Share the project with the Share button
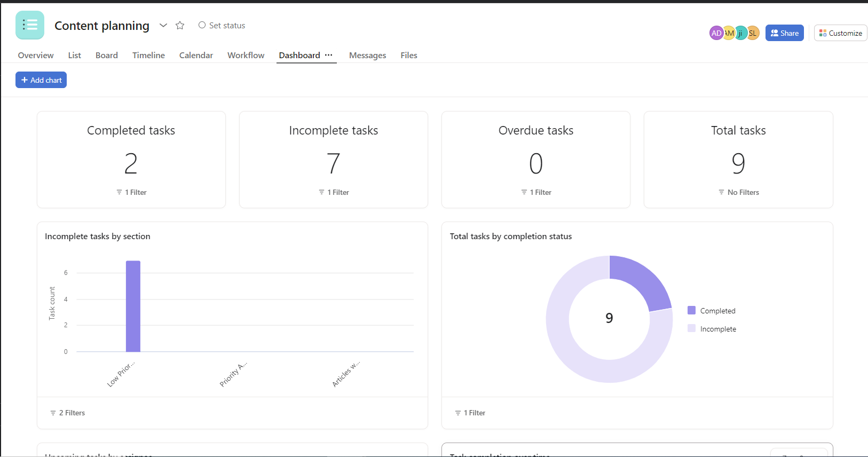This screenshot has height=457, width=868. 784,33
